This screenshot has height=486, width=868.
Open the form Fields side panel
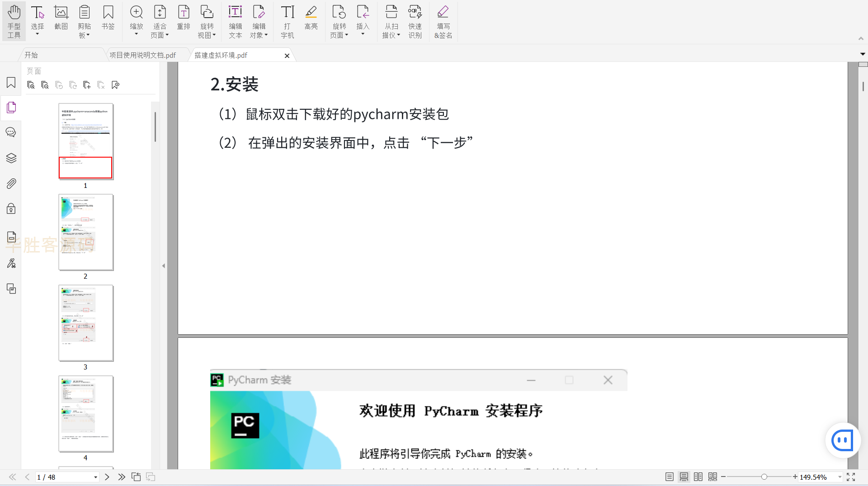coord(11,237)
